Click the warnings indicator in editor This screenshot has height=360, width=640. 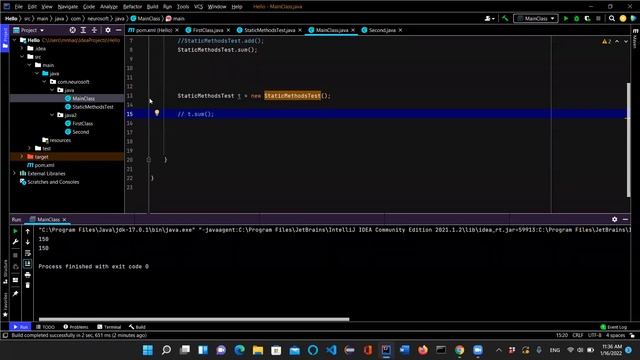607,42
